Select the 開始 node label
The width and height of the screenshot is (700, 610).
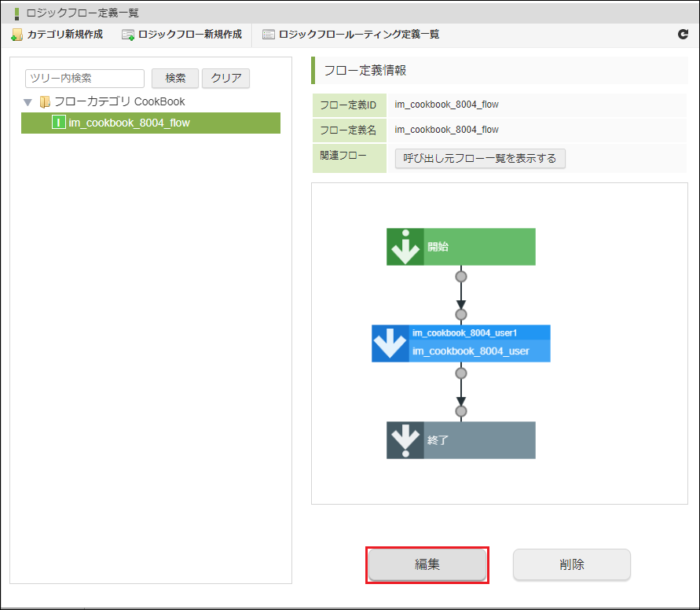point(438,247)
